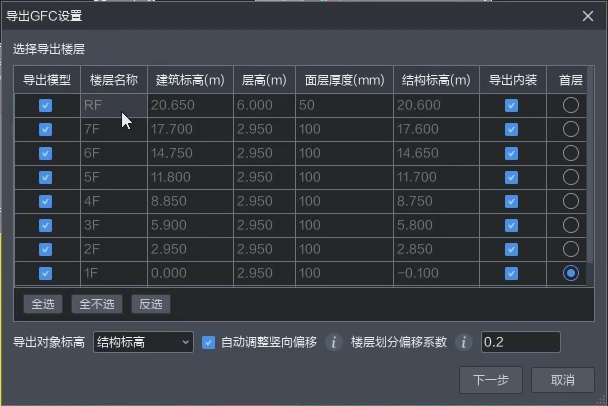The width and height of the screenshot is (608, 406).
Task: Click 全不选 button
Action: [x=97, y=304]
